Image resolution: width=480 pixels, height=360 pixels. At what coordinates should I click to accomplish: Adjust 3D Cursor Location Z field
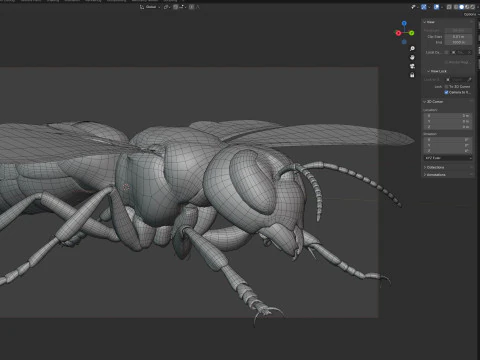448,127
